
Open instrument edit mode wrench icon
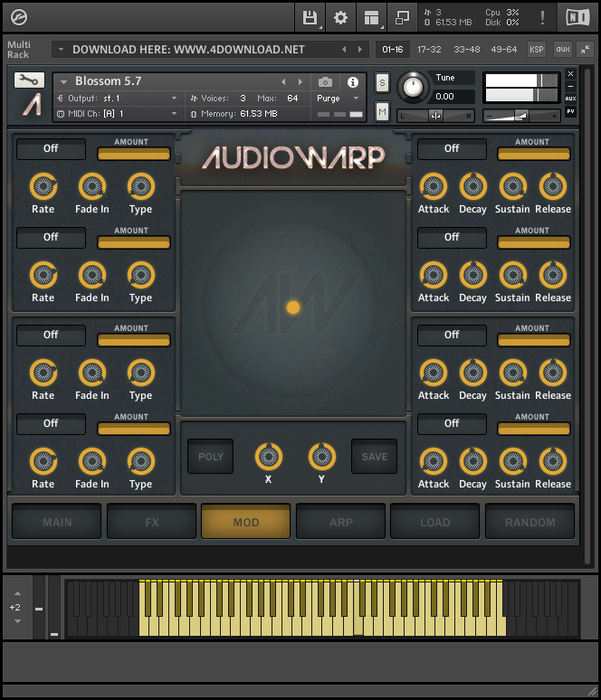coord(29,80)
